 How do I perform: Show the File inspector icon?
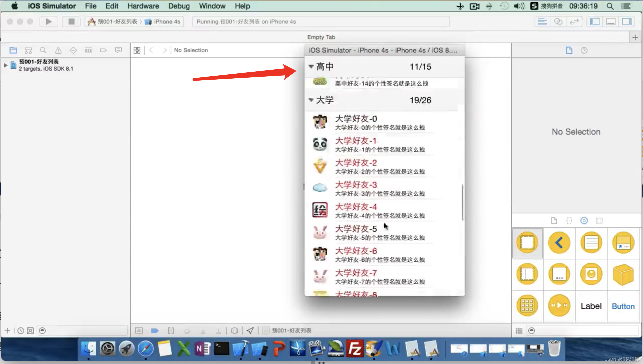569,50
